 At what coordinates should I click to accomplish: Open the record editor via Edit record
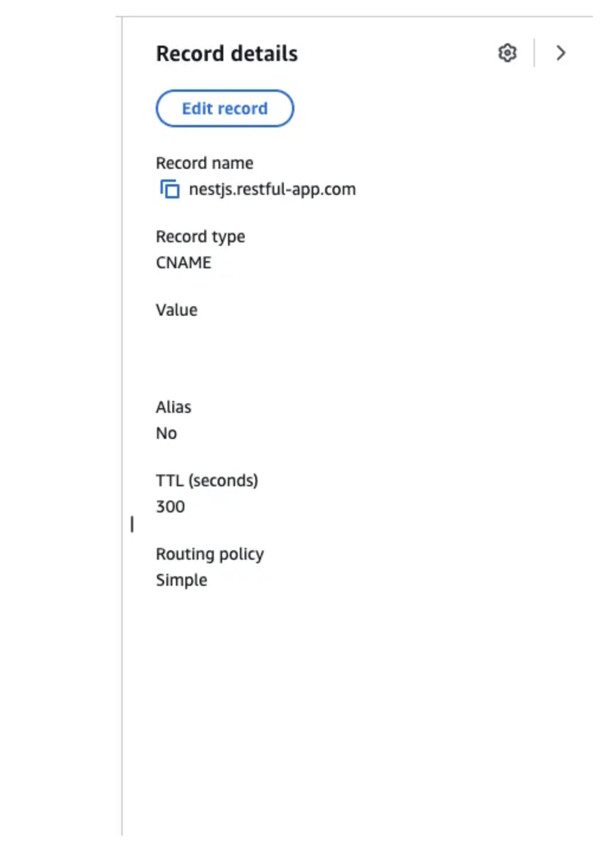[225, 108]
